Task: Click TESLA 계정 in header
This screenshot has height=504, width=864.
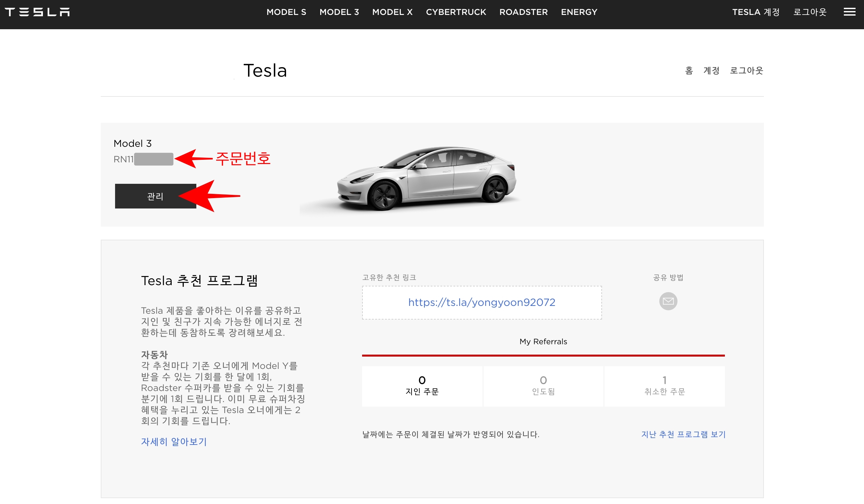Action: pyautogui.click(x=756, y=12)
